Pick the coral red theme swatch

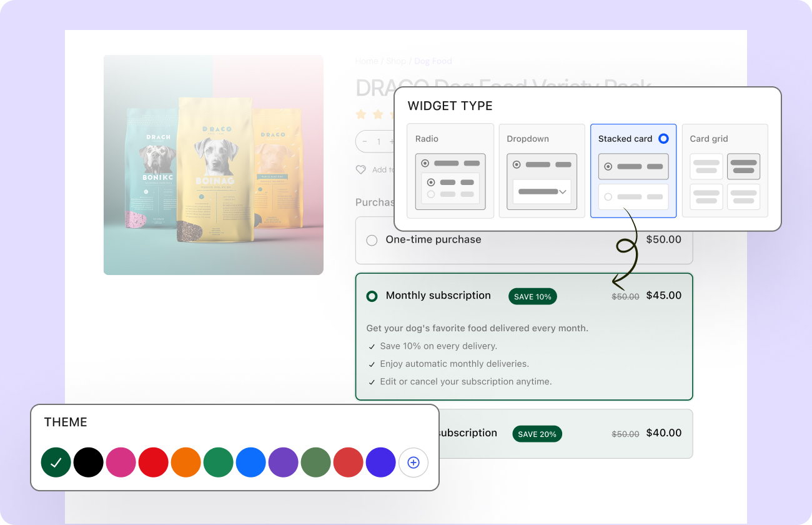348,462
